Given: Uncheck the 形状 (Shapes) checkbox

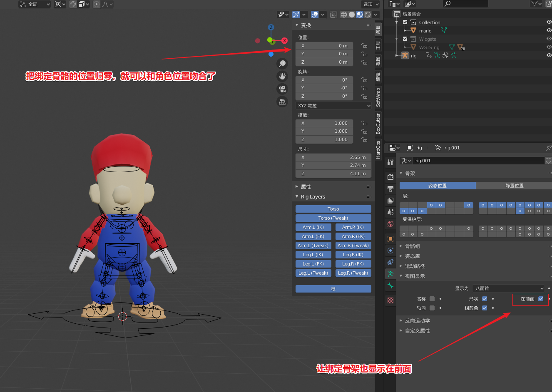Looking at the screenshot, I should point(485,299).
